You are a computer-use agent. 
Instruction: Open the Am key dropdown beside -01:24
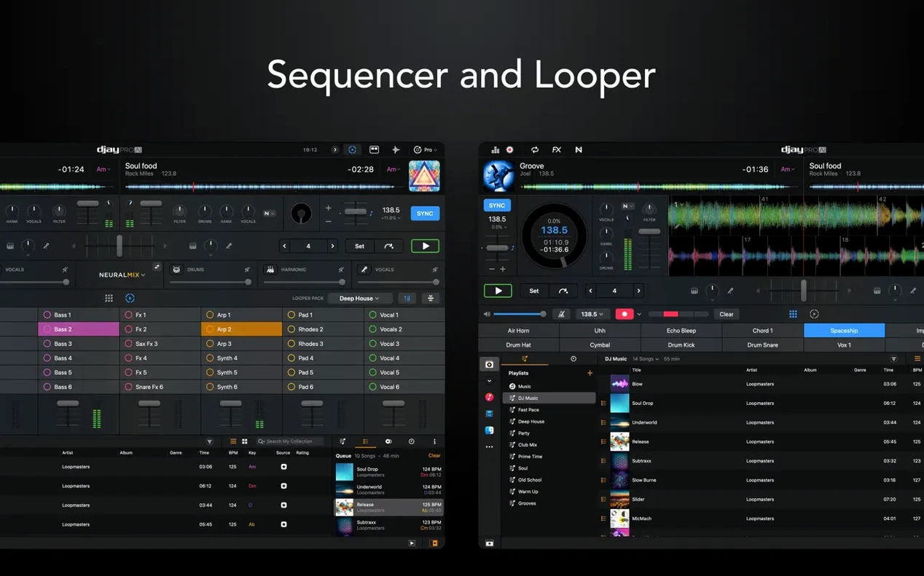(x=103, y=169)
